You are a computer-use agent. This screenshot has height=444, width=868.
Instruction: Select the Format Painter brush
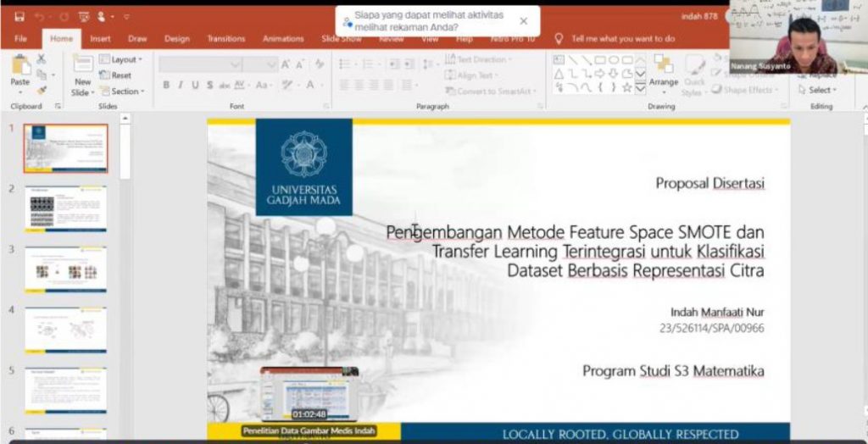pyautogui.click(x=42, y=90)
